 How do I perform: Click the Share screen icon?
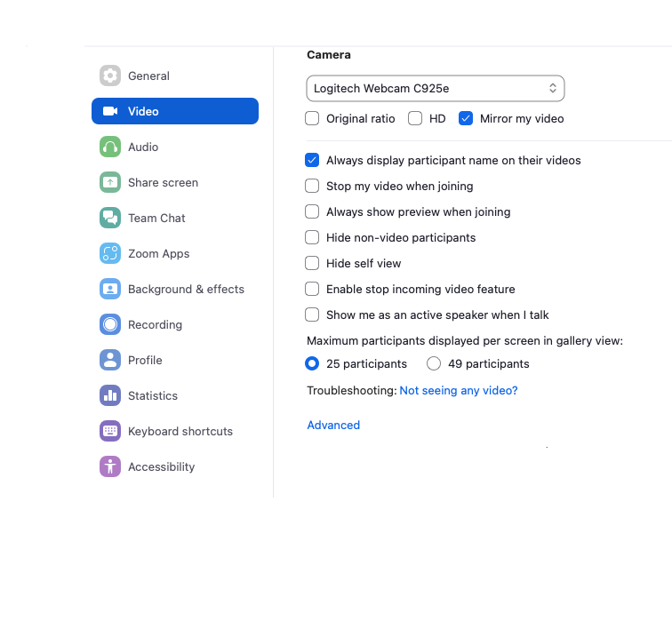(110, 182)
